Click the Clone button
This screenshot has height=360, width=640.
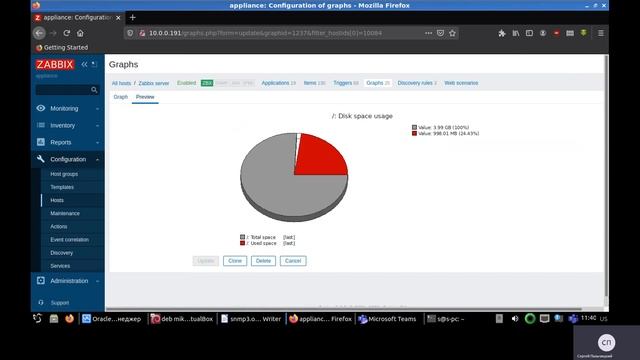pyautogui.click(x=235, y=261)
